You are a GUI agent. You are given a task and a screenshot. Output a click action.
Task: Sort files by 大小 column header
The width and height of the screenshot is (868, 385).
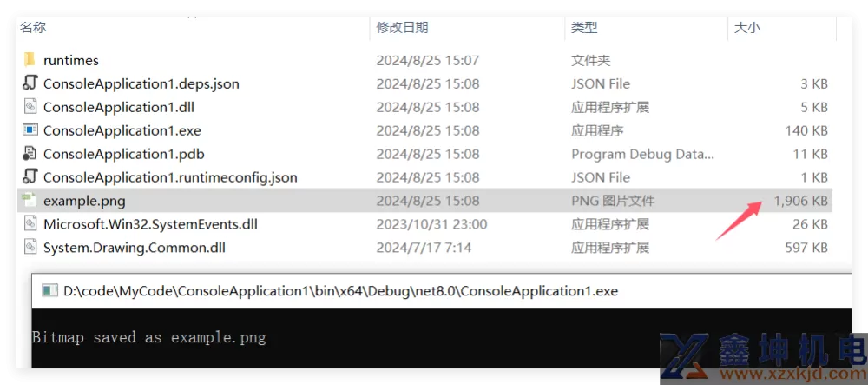746,27
